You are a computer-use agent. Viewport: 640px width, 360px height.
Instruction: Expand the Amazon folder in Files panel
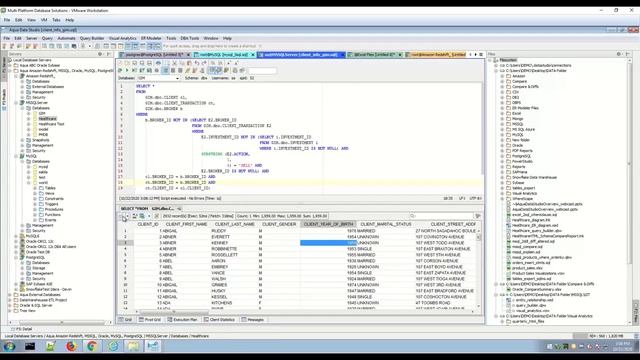[x=502, y=76]
